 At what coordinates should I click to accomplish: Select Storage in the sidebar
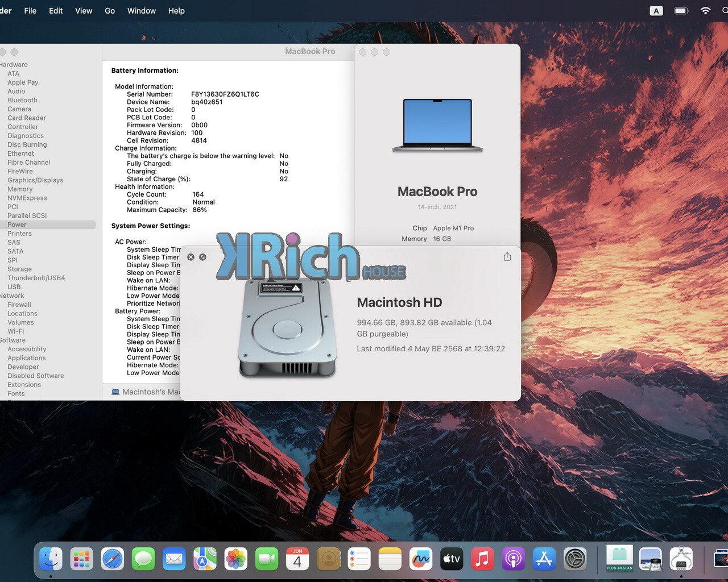pos(20,269)
